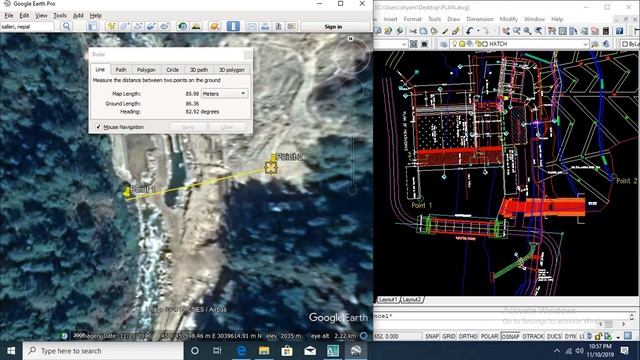
Task: Click the Sign in button in Google Earth
Action: point(333,27)
